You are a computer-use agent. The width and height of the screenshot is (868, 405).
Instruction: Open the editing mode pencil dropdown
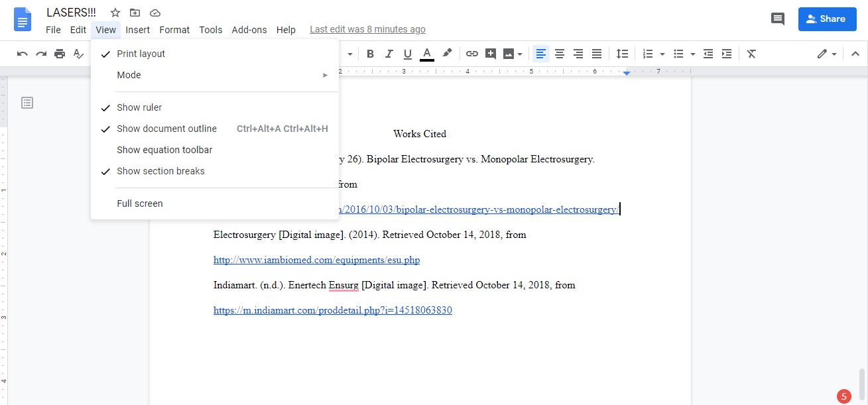pos(827,54)
